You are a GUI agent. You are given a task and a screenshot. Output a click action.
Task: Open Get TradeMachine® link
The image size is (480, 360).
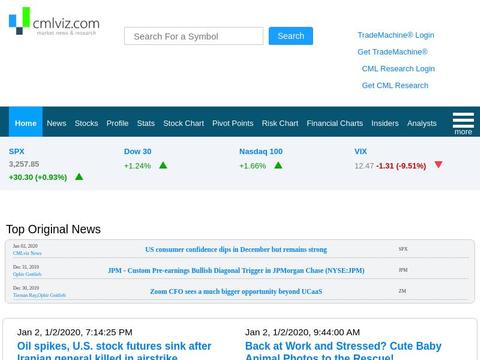coord(392,52)
